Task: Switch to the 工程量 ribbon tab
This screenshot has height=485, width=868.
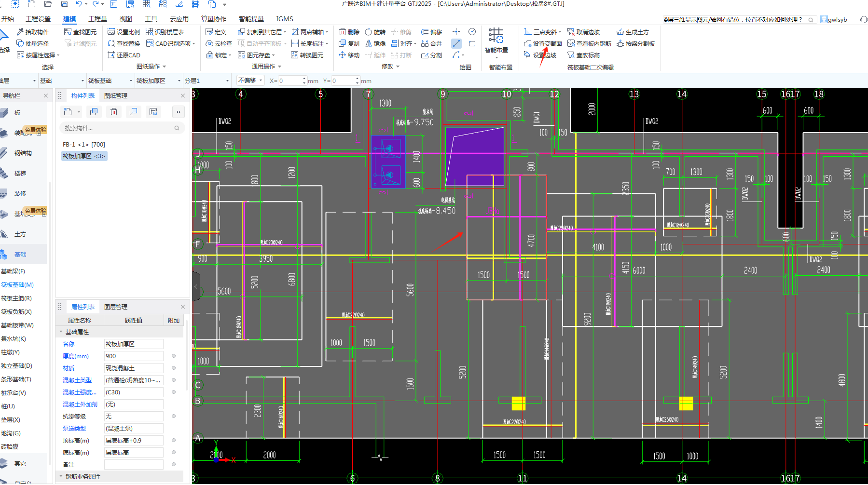Action: point(97,19)
